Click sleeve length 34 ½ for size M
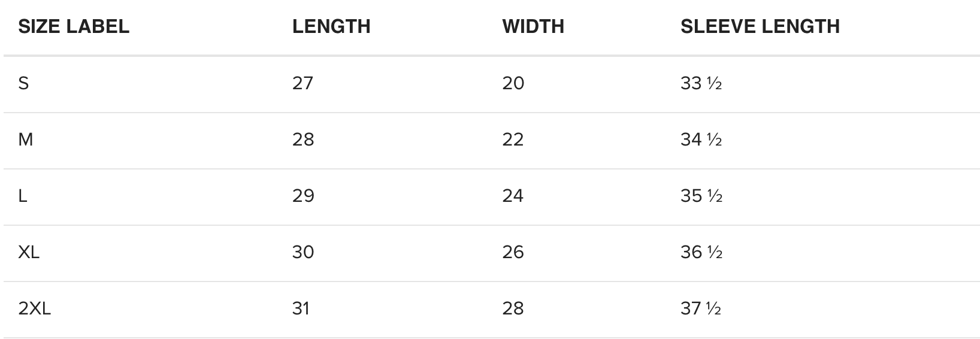The image size is (980, 339). [701, 140]
